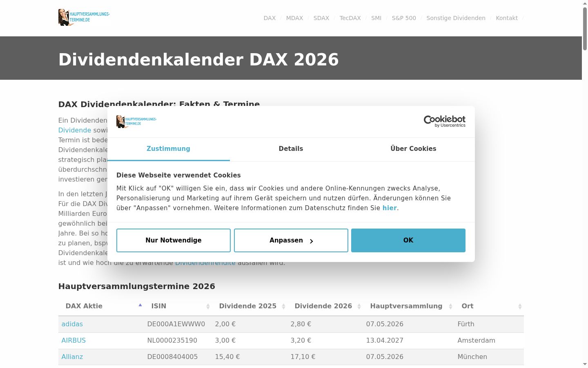Open the AIRBUS stock link

point(73,340)
